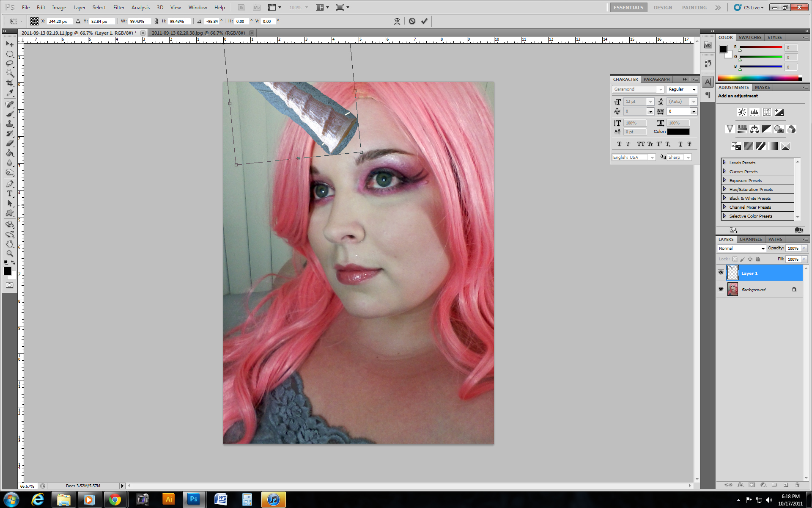Toggle relative positioning triangle for reference point
Viewport: 812px width, 508px height.
pos(78,21)
